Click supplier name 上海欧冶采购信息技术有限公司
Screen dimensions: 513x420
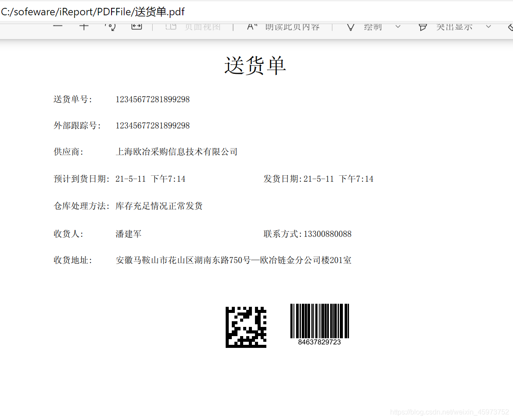tap(177, 152)
